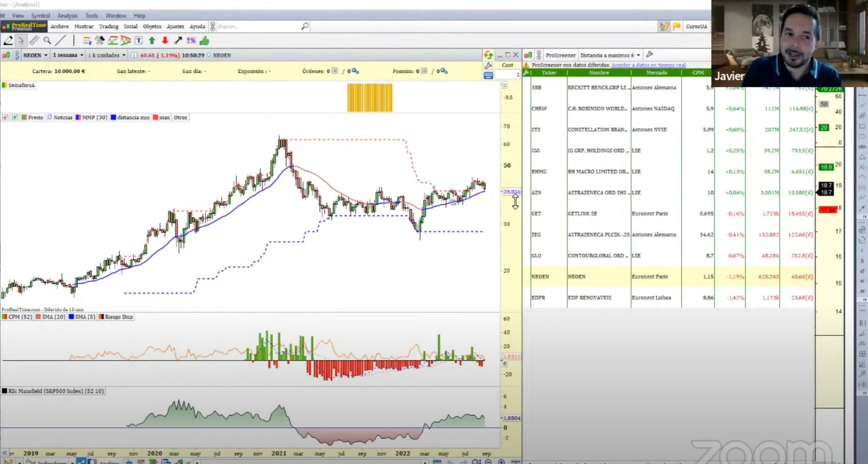Toggle the MMP (30) indicator
The height and width of the screenshot is (464, 868).
(94, 117)
